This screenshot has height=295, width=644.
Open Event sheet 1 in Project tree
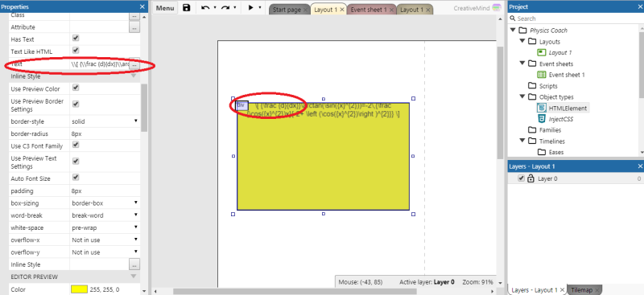tap(567, 75)
